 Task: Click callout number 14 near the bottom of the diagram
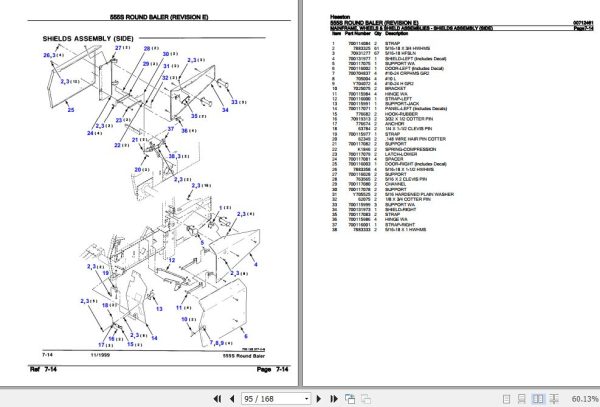click(154, 338)
